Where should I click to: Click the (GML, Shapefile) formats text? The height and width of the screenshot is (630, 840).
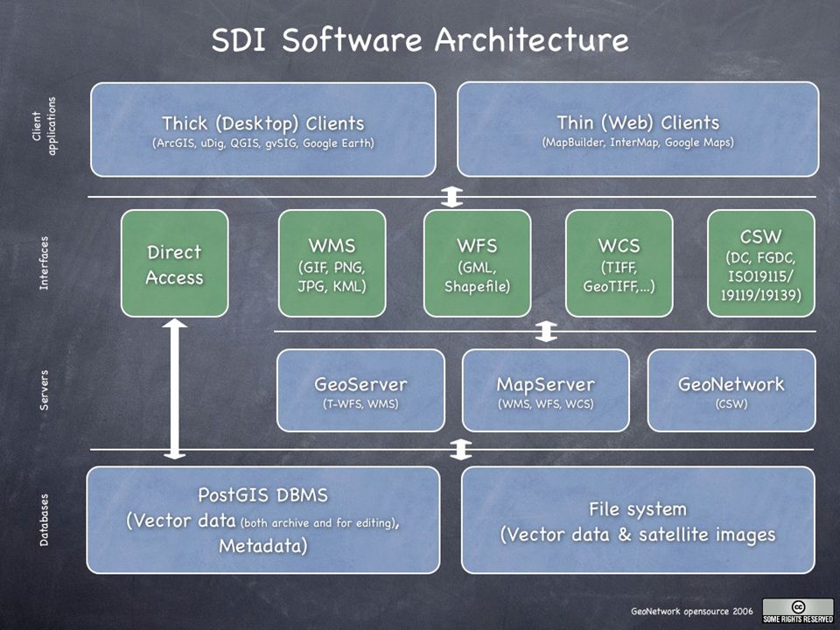[478, 276]
